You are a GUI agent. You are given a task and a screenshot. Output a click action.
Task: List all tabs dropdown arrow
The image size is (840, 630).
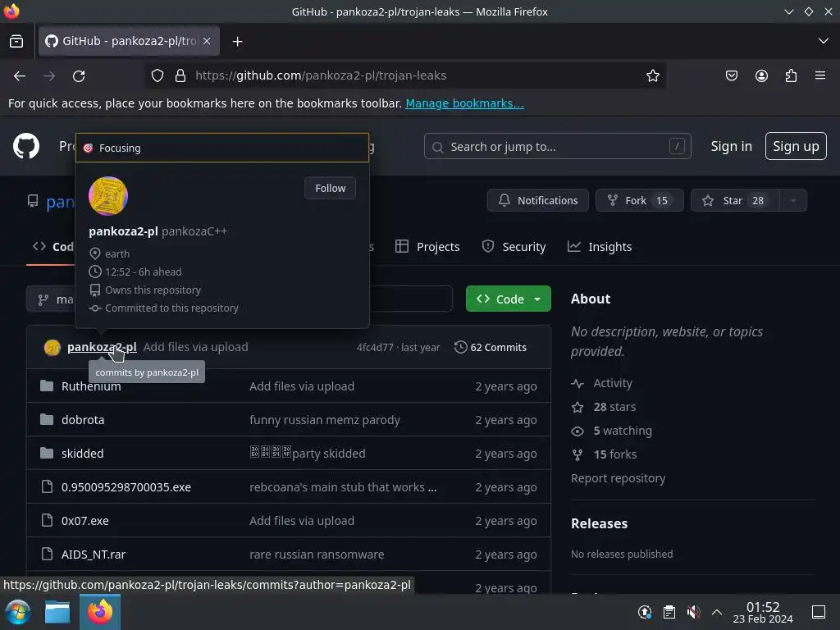[x=824, y=41]
